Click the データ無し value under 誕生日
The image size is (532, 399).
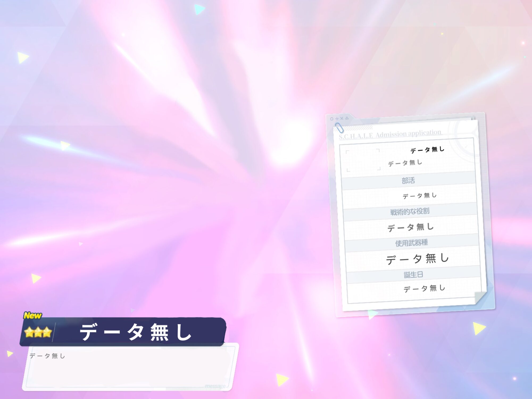424,288
